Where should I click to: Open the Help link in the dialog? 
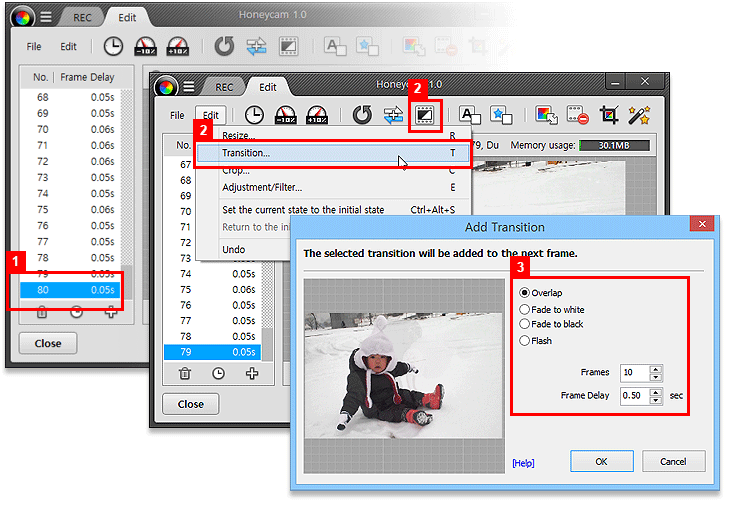point(523,463)
